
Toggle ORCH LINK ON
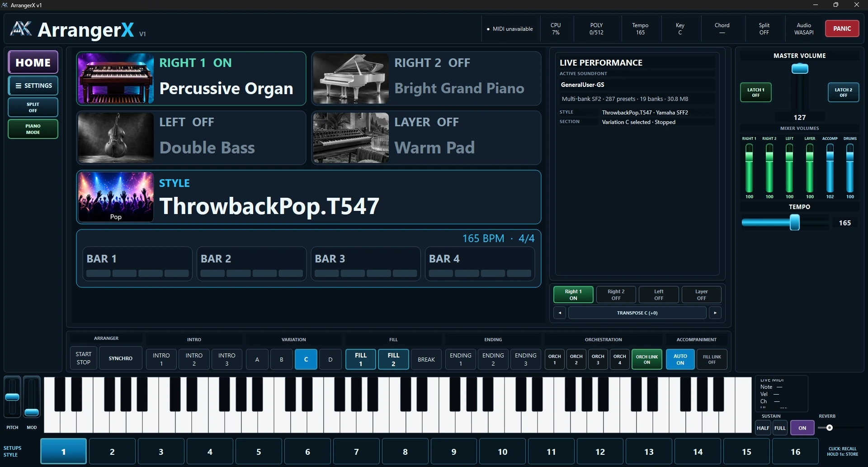point(647,359)
